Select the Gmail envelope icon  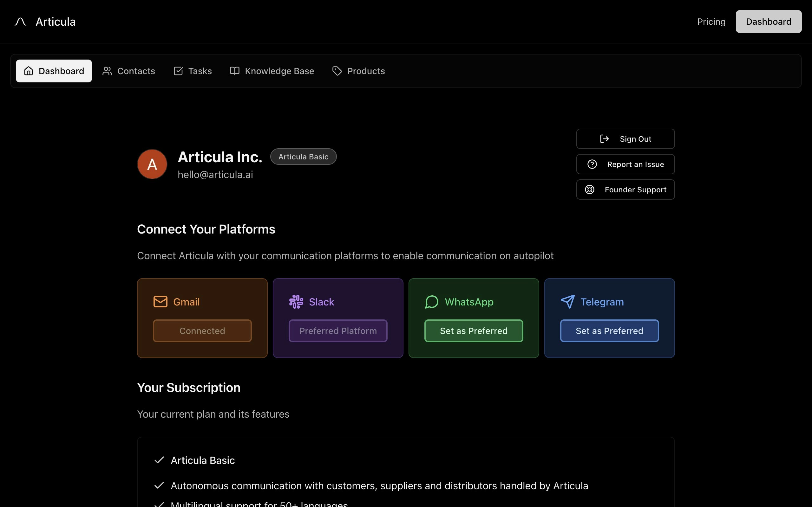[x=160, y=301]
